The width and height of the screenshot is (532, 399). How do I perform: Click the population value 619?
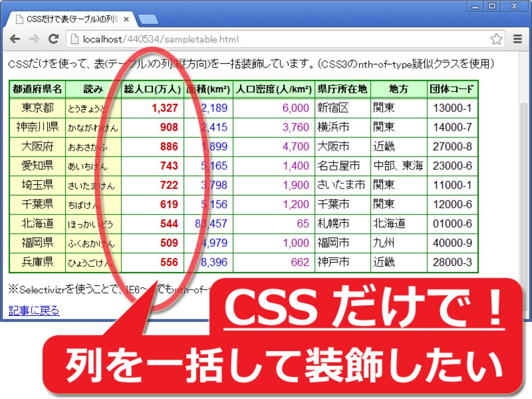point(169,204)
